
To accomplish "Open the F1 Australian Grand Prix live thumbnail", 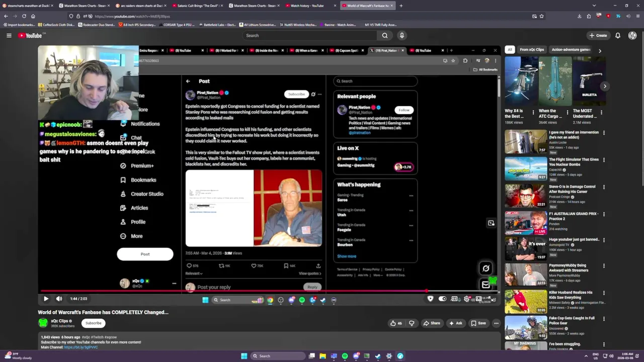I will [x=526, y=223].
